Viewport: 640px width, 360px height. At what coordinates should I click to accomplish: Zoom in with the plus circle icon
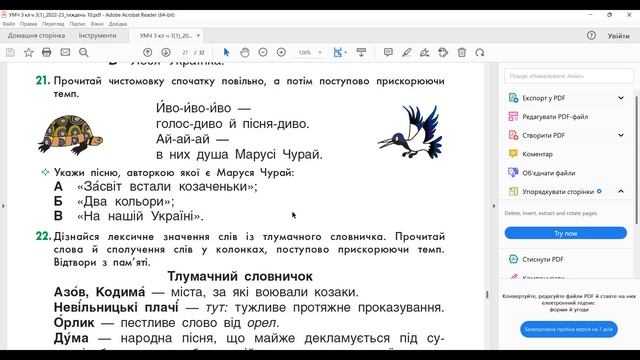click(x=281, y=52)
